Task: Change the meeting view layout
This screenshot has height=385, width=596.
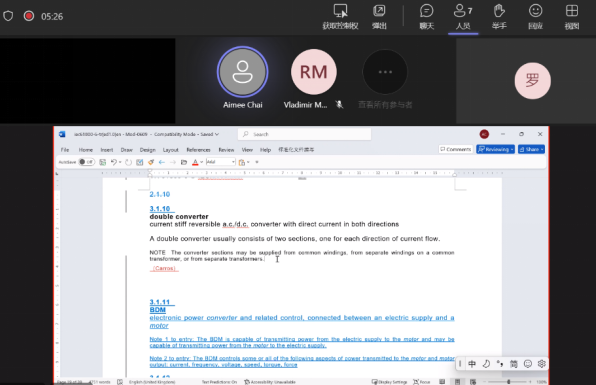Action: pos(572,16)
